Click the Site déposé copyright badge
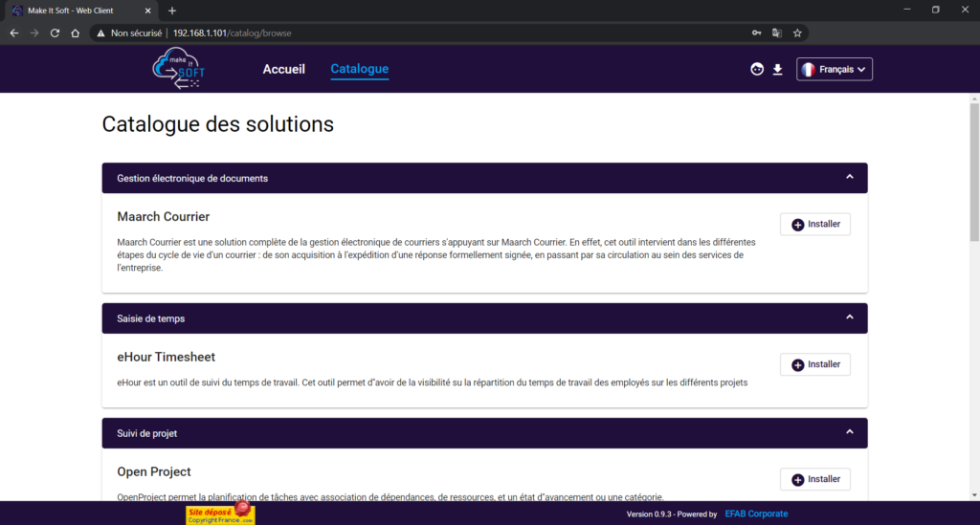Screen dimensions: 980x525 coord(220,514)
